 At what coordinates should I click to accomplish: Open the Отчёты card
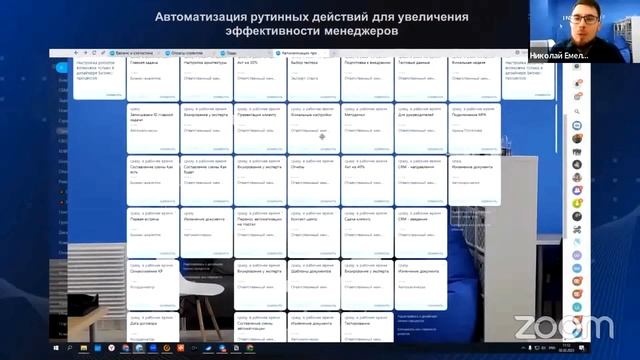[313, 180]
